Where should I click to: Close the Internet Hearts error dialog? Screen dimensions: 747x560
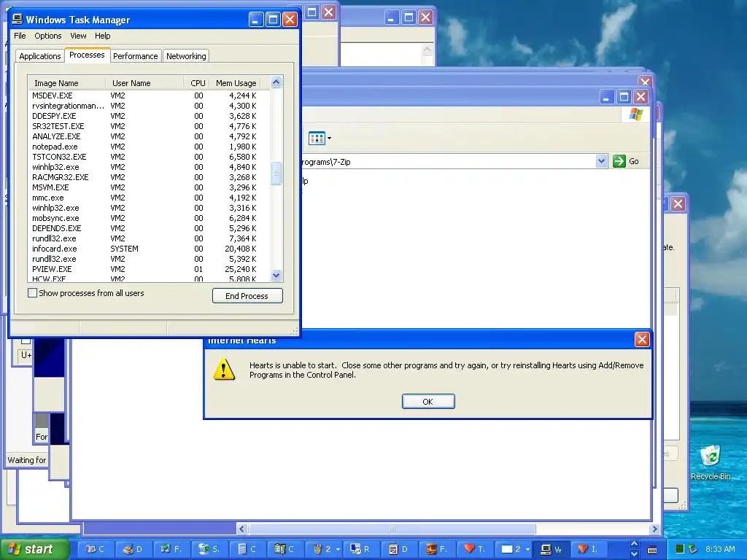642,340
